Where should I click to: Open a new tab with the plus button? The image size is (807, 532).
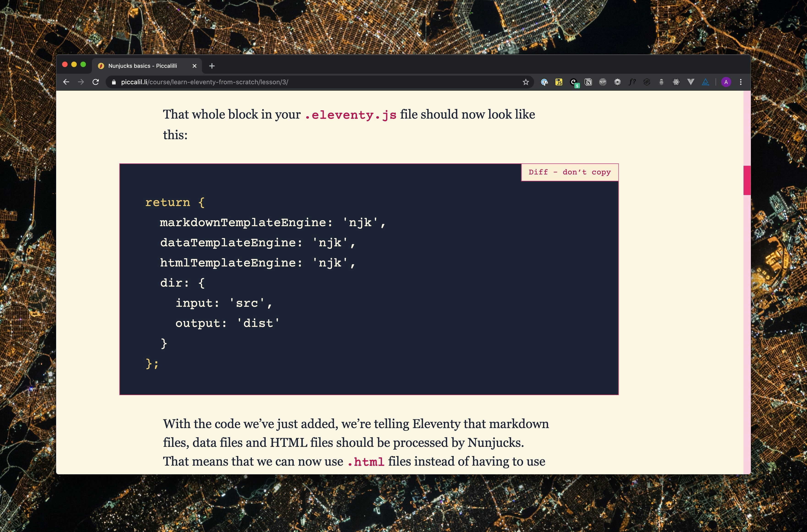coord(212,66)
